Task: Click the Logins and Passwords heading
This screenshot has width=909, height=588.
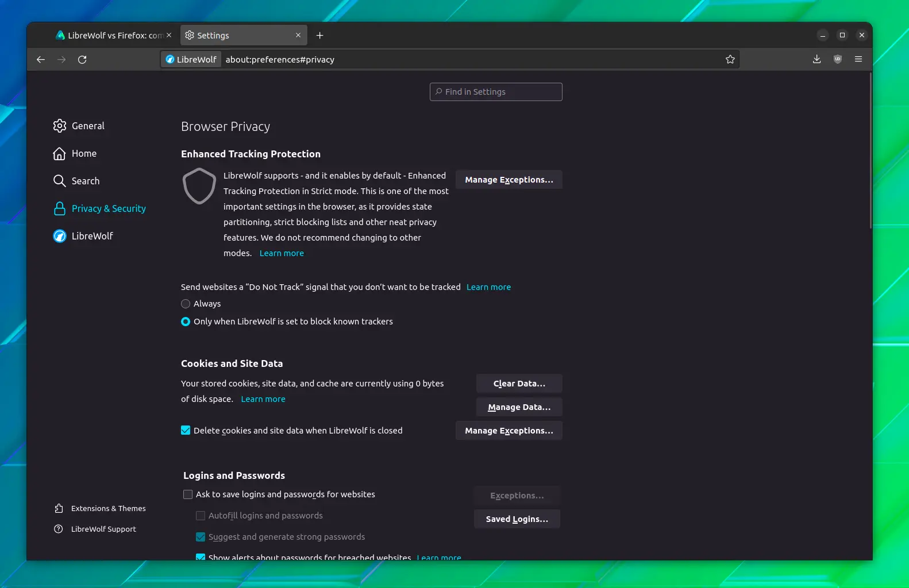Action: (234, 475)
